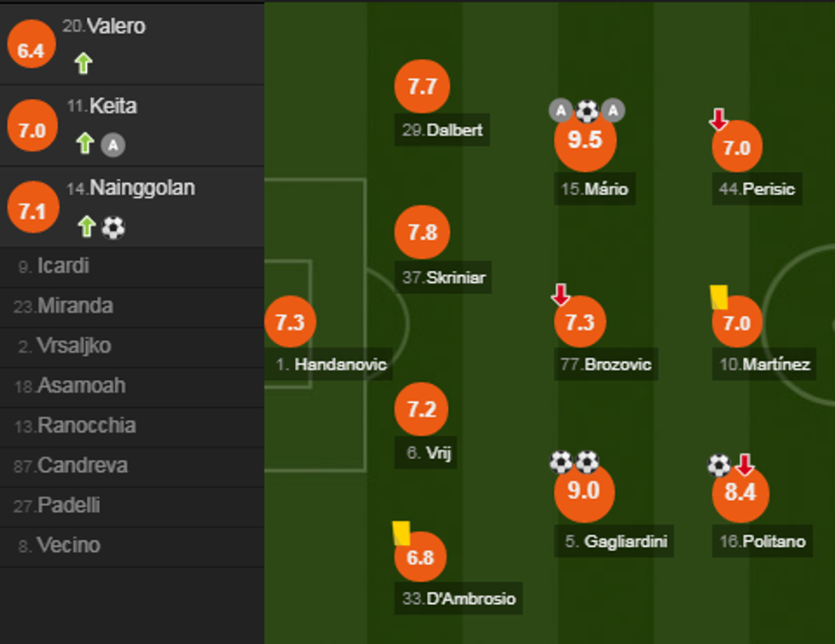The image size is (835, 644).
Task: Click the red arrow above Politano's rating
Action: tap(745, 464)
